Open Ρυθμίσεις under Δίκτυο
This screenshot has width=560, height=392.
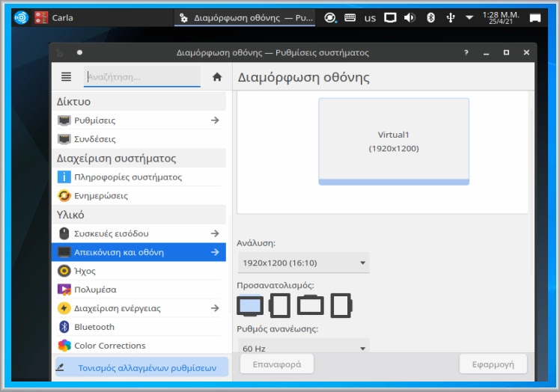139,120
